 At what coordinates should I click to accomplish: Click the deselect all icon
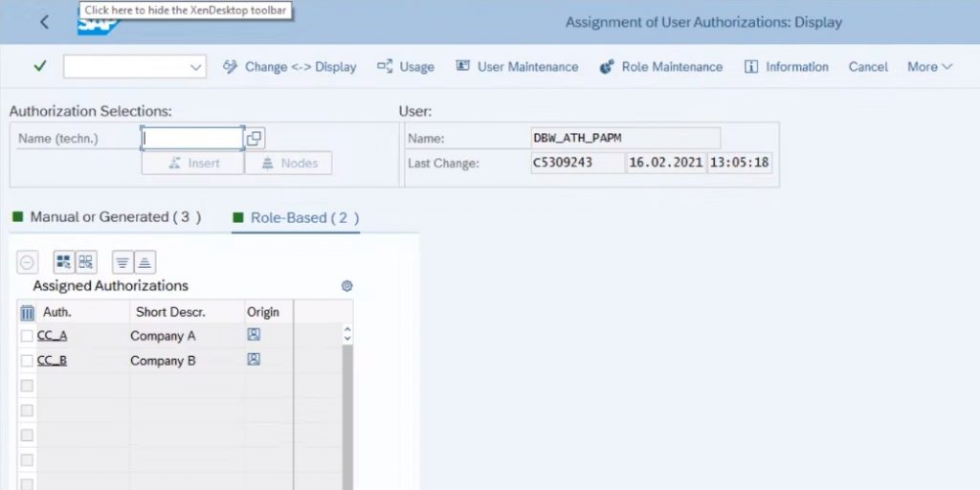pos(85,262)
